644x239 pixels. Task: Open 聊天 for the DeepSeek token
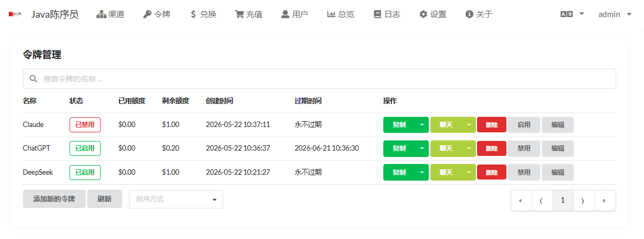pos(446,173)
